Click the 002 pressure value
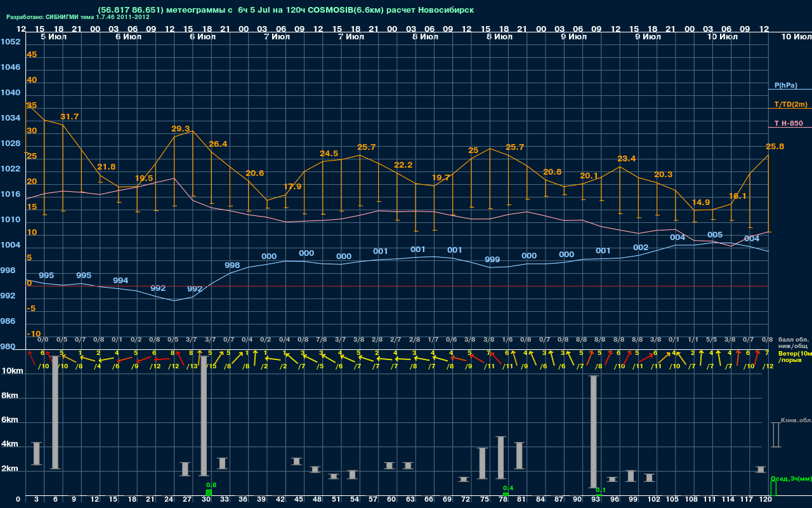 coord(641,248)
